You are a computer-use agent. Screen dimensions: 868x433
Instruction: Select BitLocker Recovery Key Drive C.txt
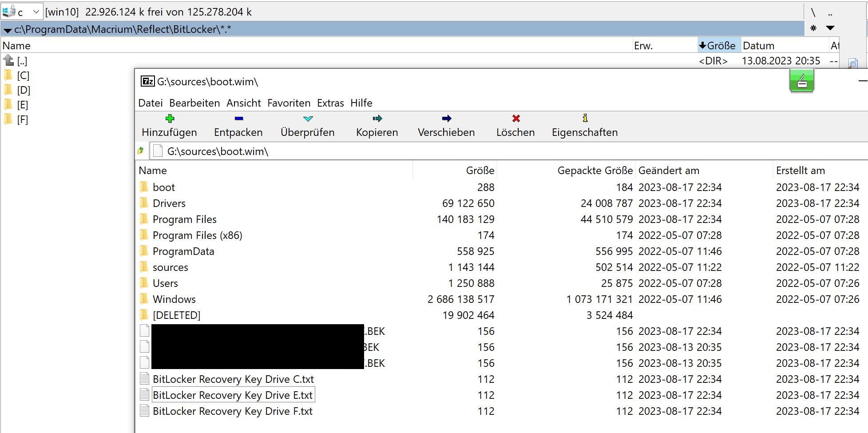click(x=233, y=379)
